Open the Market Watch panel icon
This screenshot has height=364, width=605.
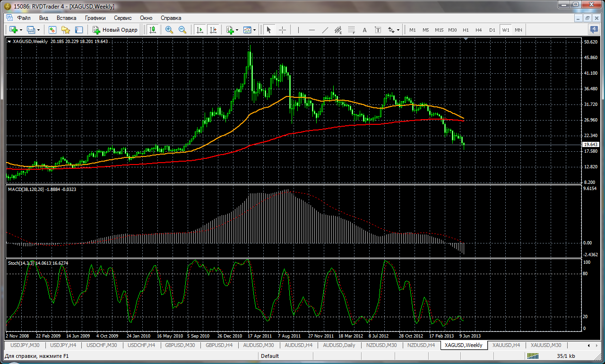[52, 30]
